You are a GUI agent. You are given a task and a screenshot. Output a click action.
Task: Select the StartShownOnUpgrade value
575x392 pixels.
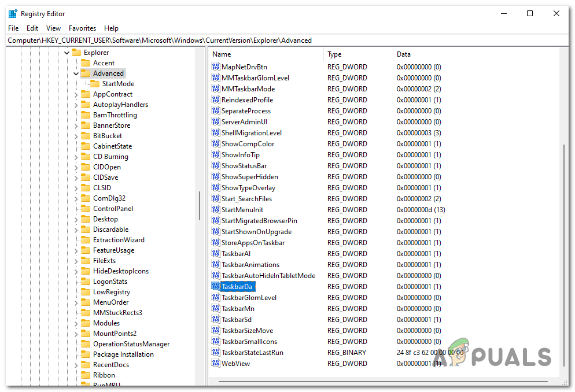pyautogui.click(x=256, y=231)
